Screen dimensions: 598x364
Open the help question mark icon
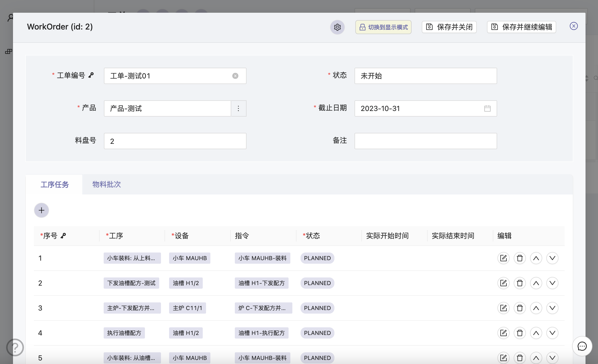[x=15, y=347]
